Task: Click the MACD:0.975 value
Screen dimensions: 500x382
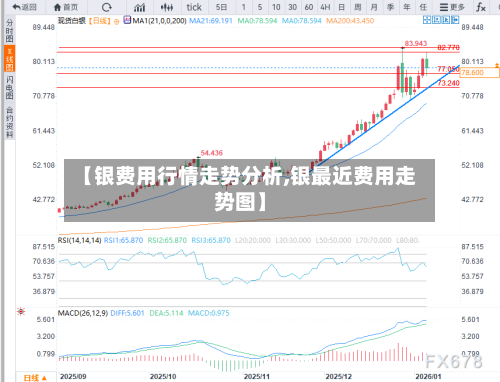Action: pyautogui.click(x=208, y=313)
